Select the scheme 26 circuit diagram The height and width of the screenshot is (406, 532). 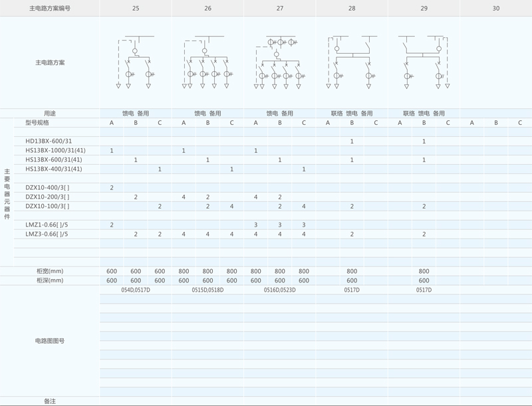click(x=207, y=62)
